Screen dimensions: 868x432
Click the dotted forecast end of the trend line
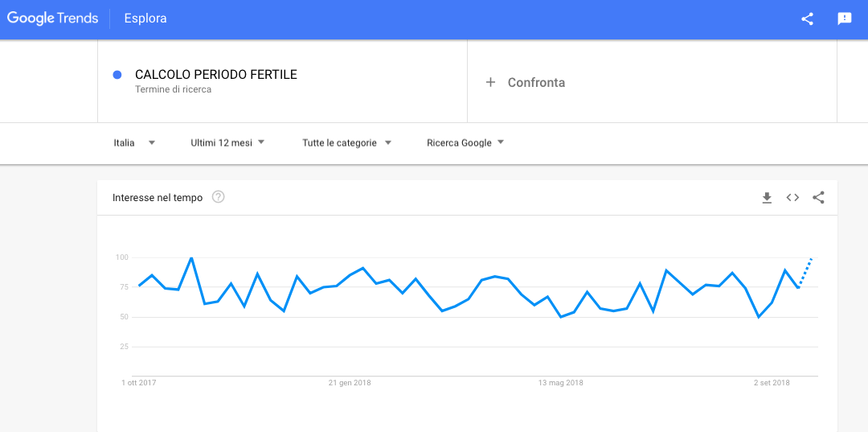[806, 272]
